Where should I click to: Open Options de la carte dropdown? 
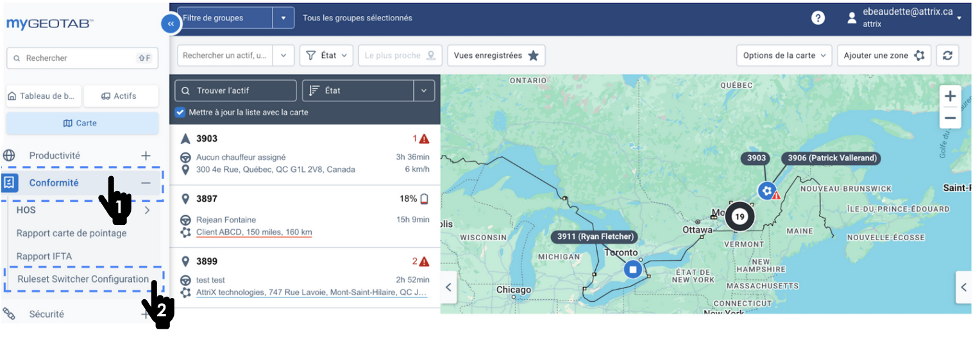coord(784,56)
